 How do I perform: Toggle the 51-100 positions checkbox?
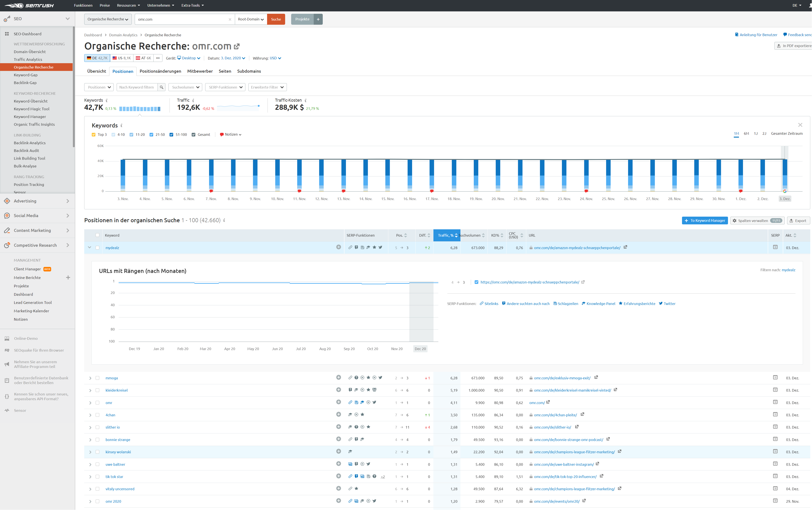(171, 135)
